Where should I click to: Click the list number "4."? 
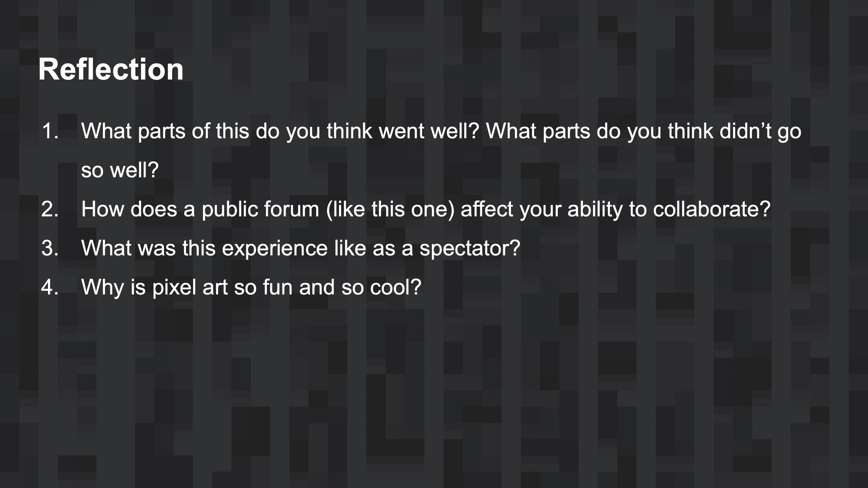[x=50, y=287]
